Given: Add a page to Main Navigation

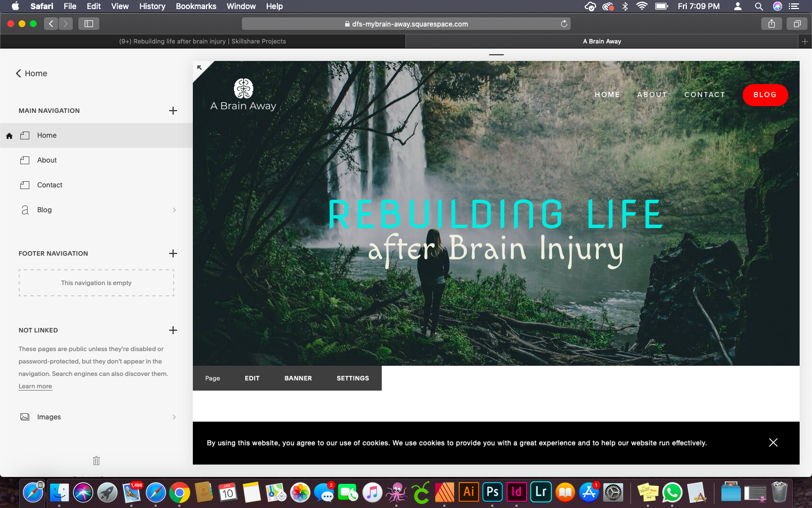Looking at the screenshot, I should [173, 111].
